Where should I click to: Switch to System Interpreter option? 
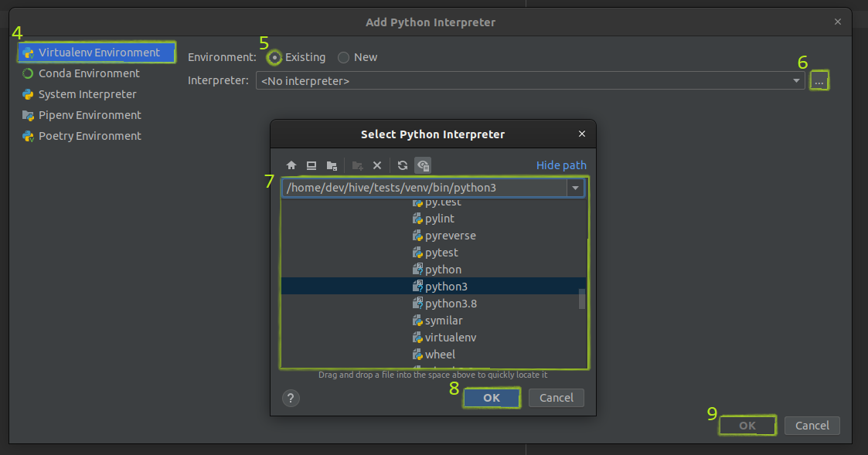(x=87, y=94)
